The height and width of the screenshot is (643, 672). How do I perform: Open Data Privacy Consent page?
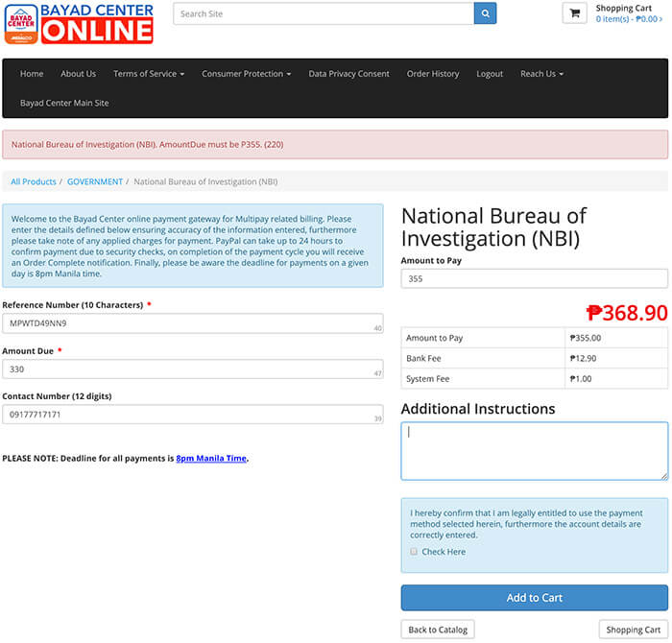pyautogui.click(x=348, y=74)
